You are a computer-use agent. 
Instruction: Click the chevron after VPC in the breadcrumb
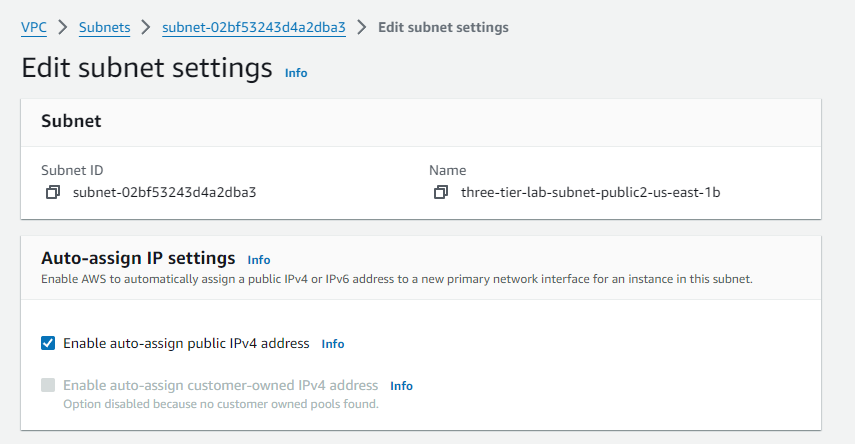click(x=63, y=27)
